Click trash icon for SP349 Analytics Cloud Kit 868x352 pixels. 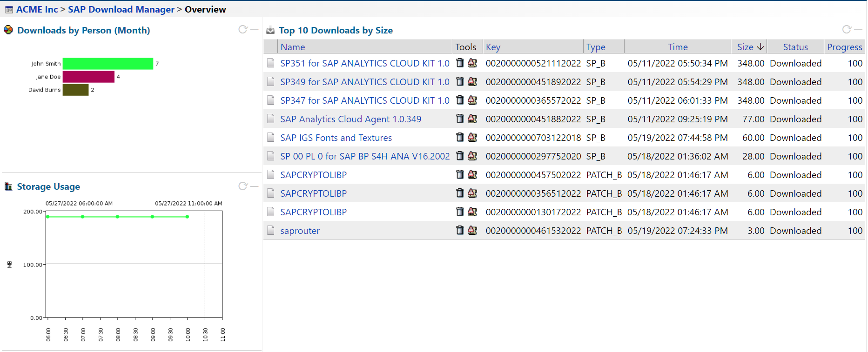tap(460, 81)
